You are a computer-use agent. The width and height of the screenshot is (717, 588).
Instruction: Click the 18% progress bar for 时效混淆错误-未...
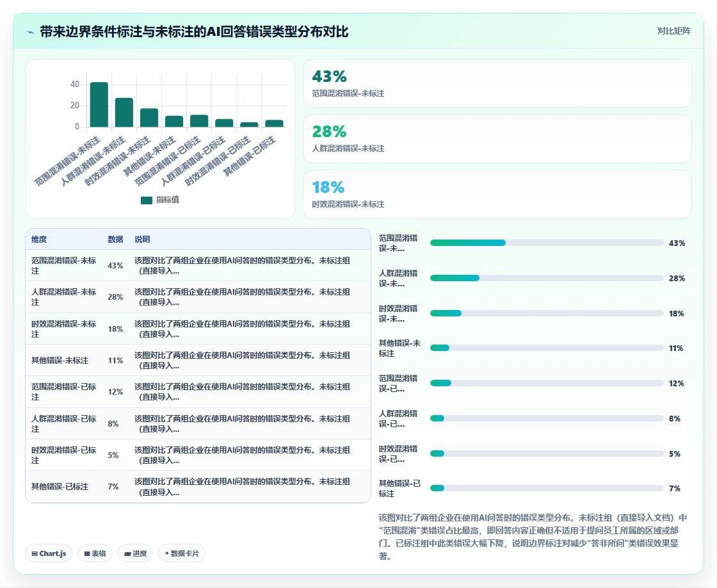pyautogui.click(x=547, y=313)
